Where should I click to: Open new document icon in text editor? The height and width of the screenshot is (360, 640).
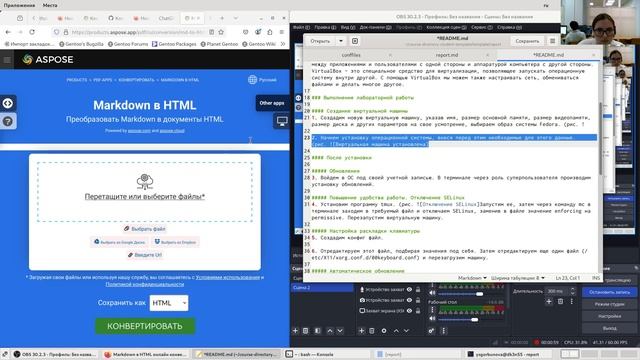tap(355, 41)
